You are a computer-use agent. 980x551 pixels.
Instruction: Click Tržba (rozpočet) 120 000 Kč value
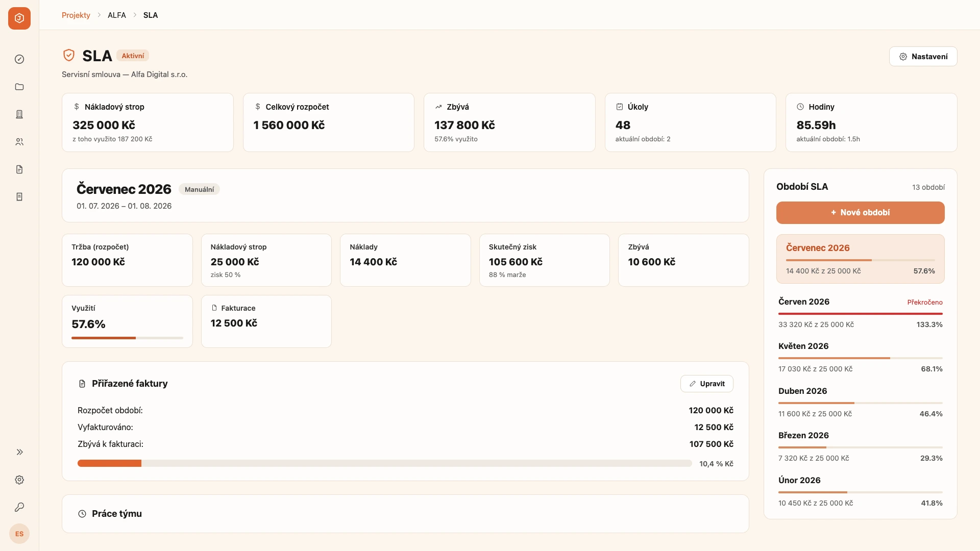(98, 262)
